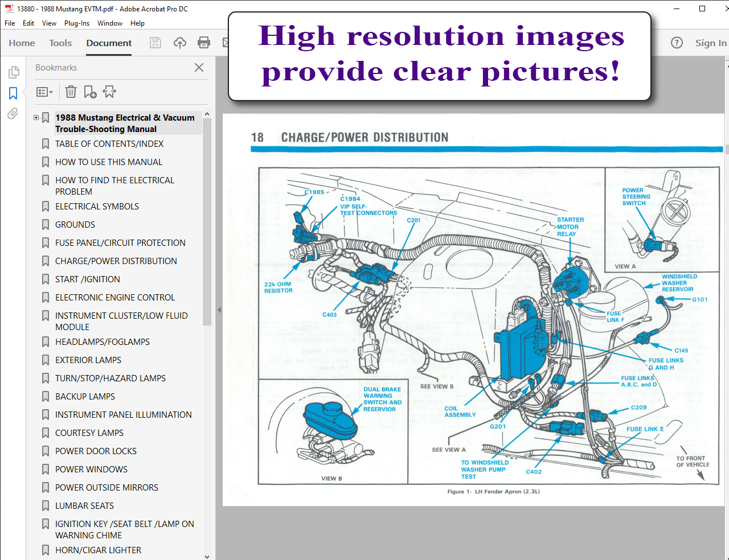
Task: Click the bookmarks scrollbar up arrow
Action: pos(207,114)
